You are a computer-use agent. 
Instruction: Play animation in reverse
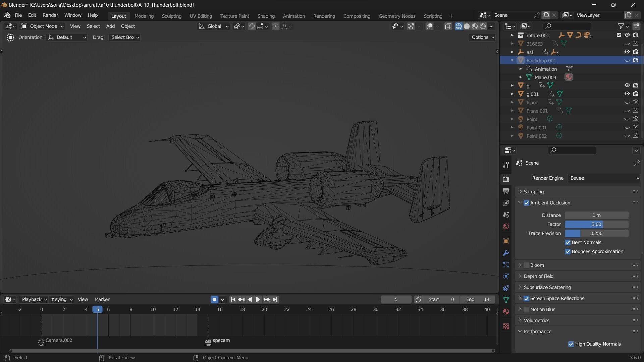pyautogui.click(x=250, y=299)
